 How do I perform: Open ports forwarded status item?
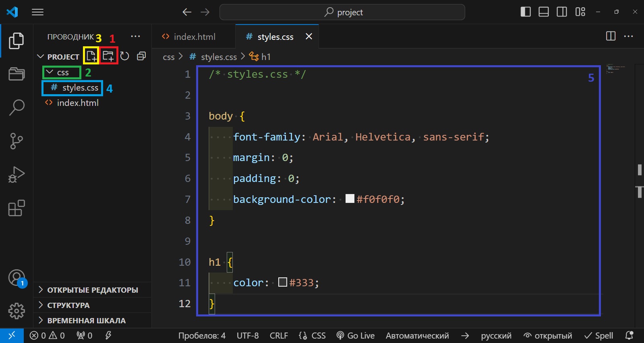tap(85, 335)
